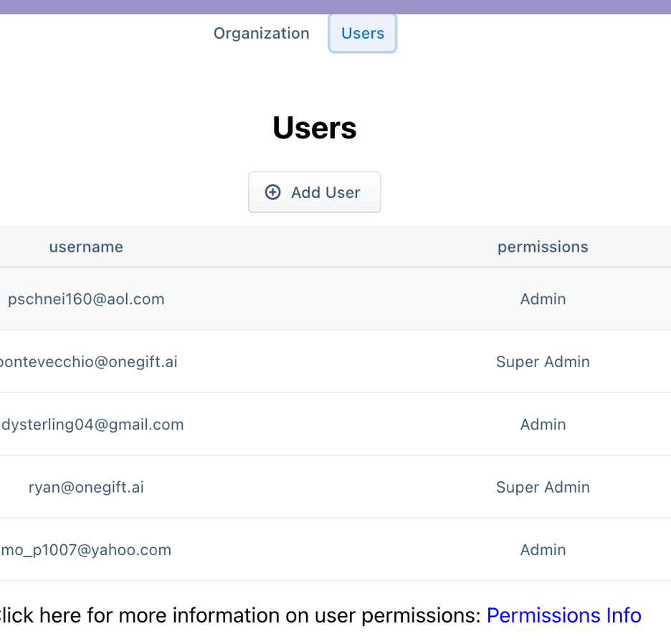Sort by the username column header

click(86, 247)
